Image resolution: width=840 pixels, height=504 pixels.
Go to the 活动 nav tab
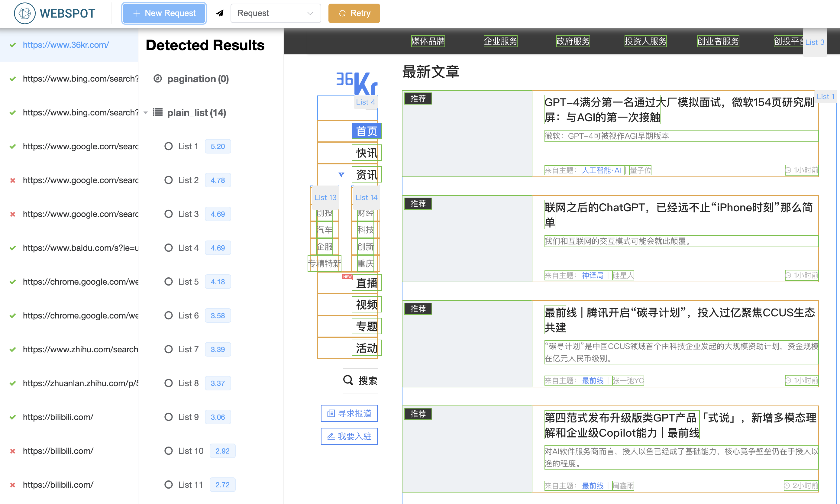coord(367,348)
